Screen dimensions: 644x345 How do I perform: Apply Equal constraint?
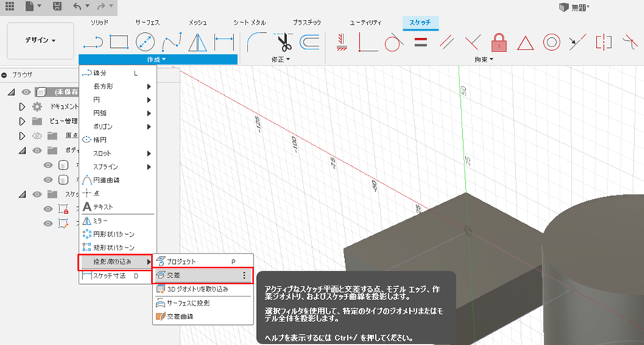(x=421, y=42)
